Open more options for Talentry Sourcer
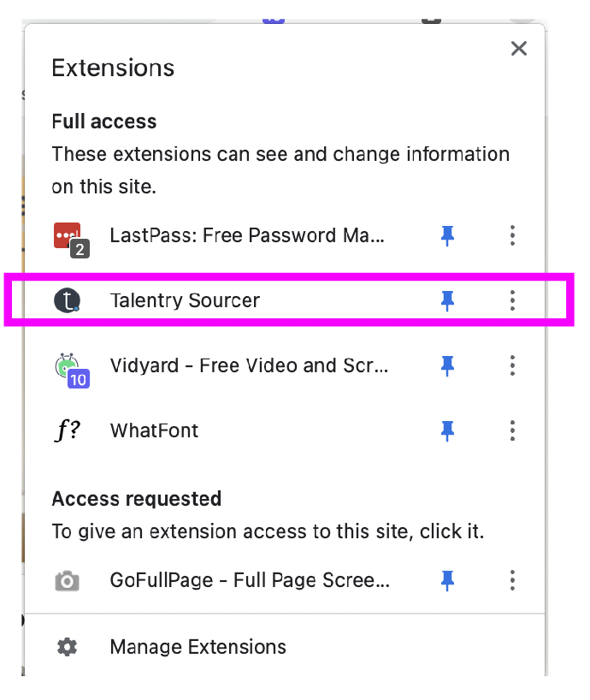Viewport: 590px width, 700px height. click(512, 300)
